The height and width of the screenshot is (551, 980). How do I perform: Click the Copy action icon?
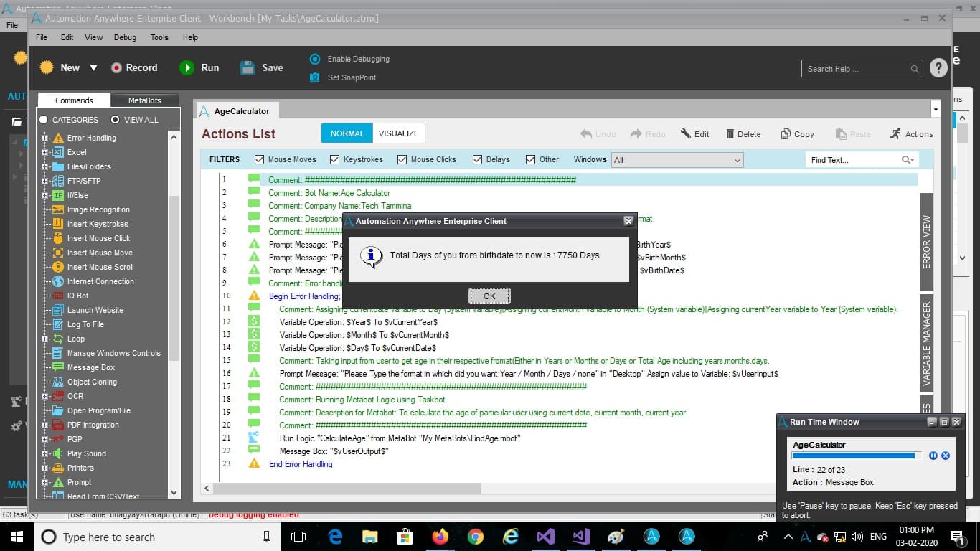click(x=786, y=134)
